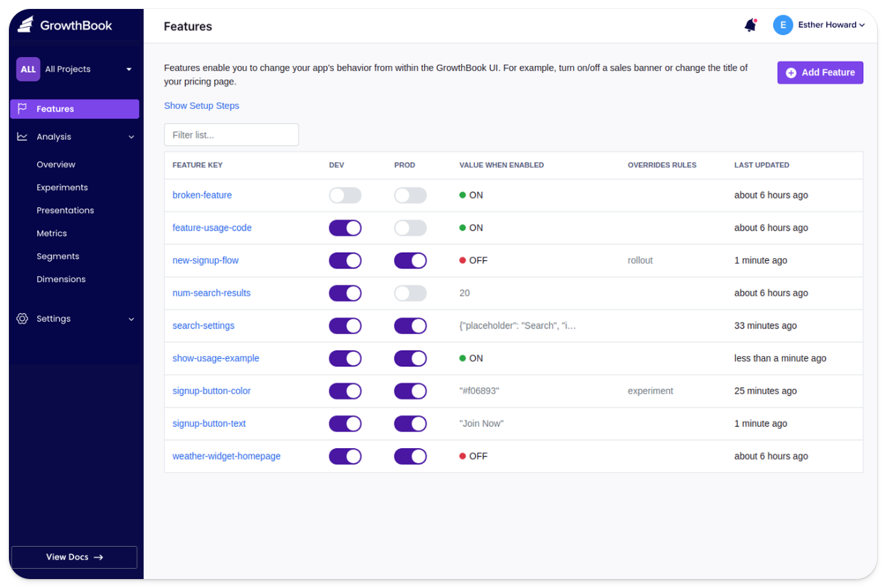Click the Settings gear icon

tap(21, 318)
